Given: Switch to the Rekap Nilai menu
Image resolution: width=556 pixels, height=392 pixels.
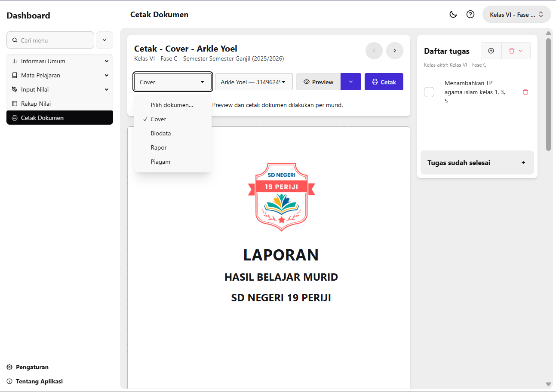Looking at the screenshot, I should coord(59,103).
